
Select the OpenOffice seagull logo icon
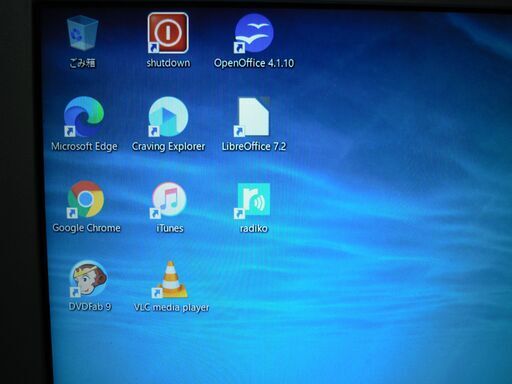pos(254,33)
